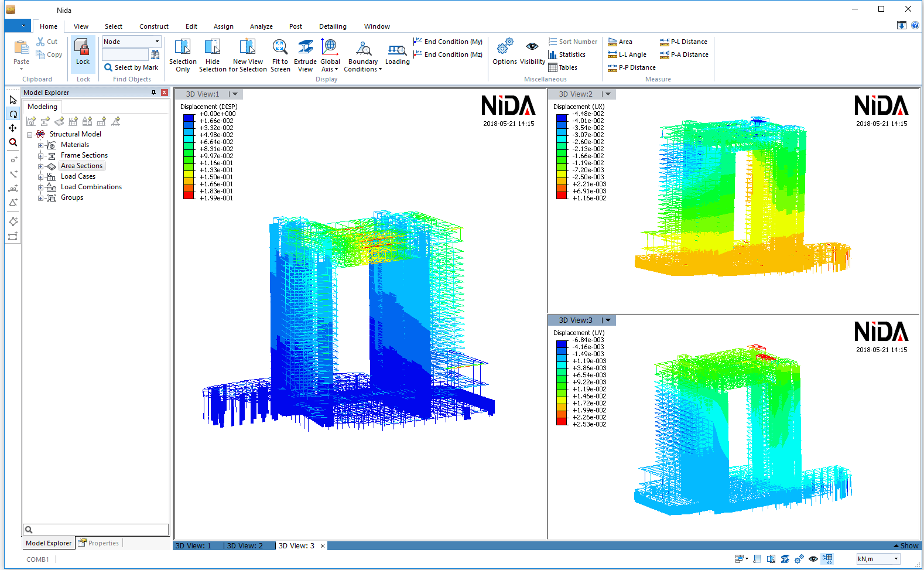Click the Help question mark icon
Viewport: 924px width, 570px height.
915,25
